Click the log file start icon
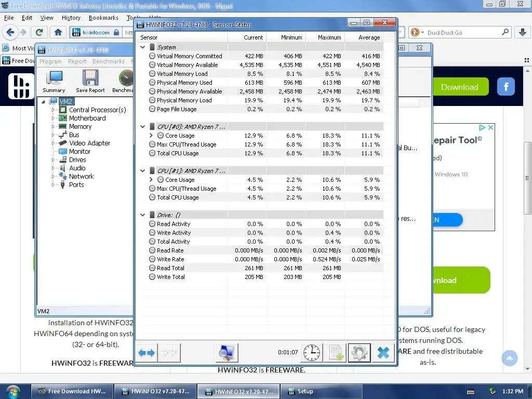Image resolution: width=532 pixels, height=399 pixels. pyautogui.click(x=335, y=353)
